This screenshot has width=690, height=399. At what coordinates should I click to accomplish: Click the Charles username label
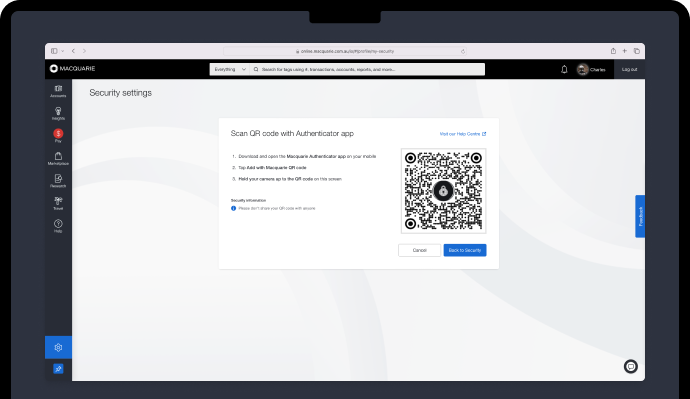[598, 70]
